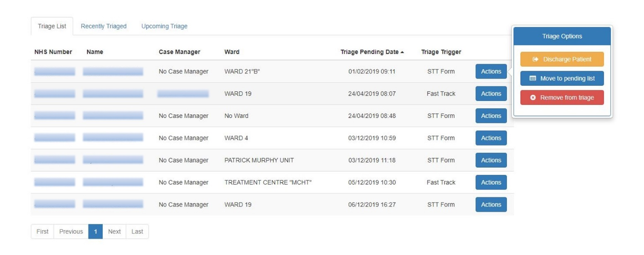Open Actions for TREATMENT CENTRE "MCHT" row
644x255 pixels.
tap(491, 183)
